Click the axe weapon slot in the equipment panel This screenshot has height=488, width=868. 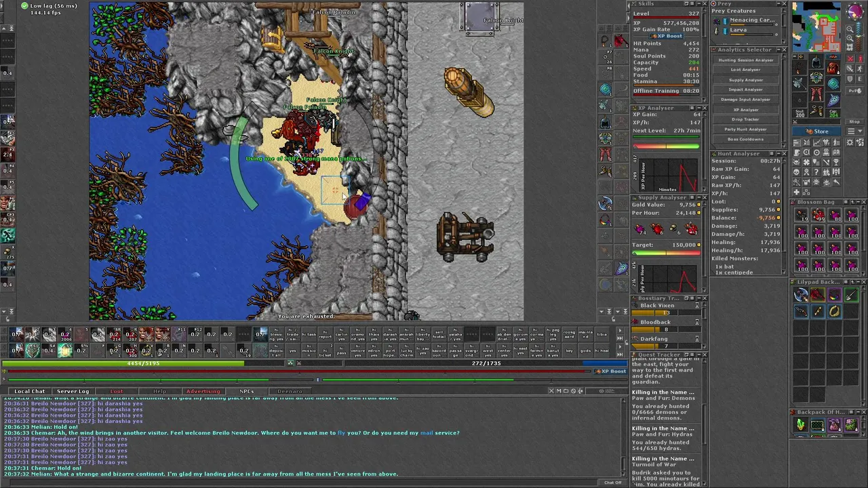(x=800, y=82)
